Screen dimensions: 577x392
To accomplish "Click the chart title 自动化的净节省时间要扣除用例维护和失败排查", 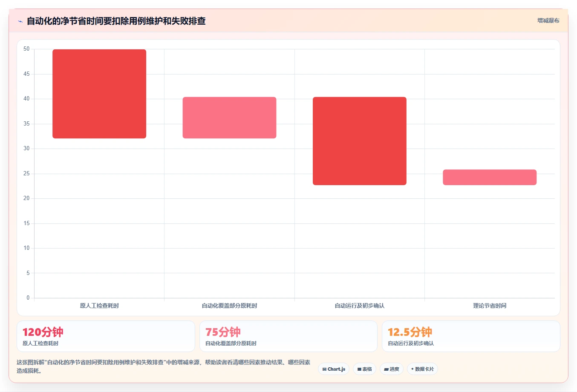I will click(x=116, y=21).
